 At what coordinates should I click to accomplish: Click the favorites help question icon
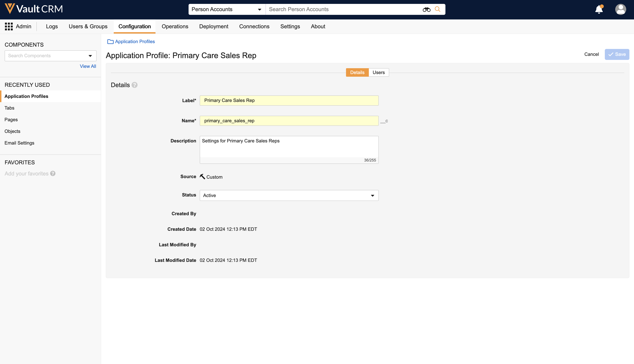pos(53,174)
